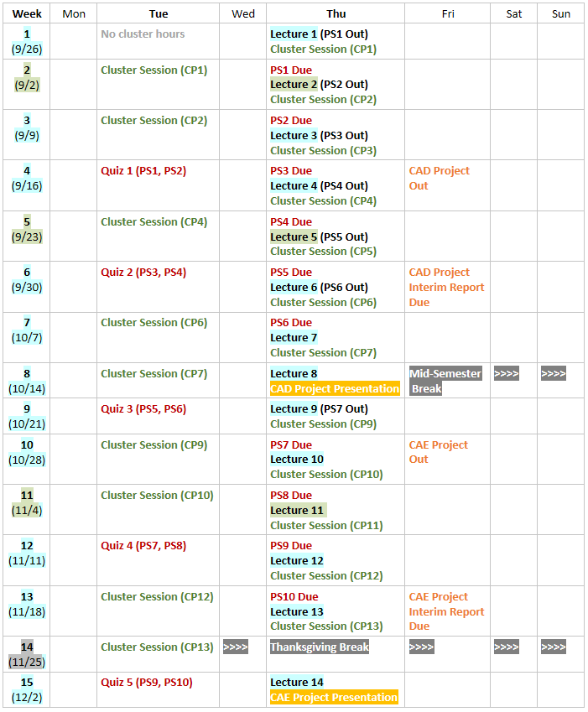The image size is (588, 712).
Task: Click 'PS6 Due' in week 7
Action: tap(291, 322)
